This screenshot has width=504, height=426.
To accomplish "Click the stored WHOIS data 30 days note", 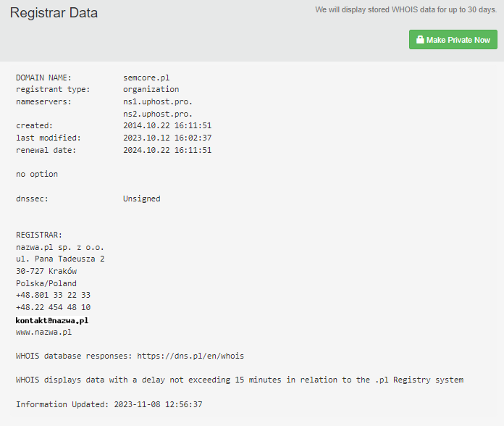I will tap(406, 9).
